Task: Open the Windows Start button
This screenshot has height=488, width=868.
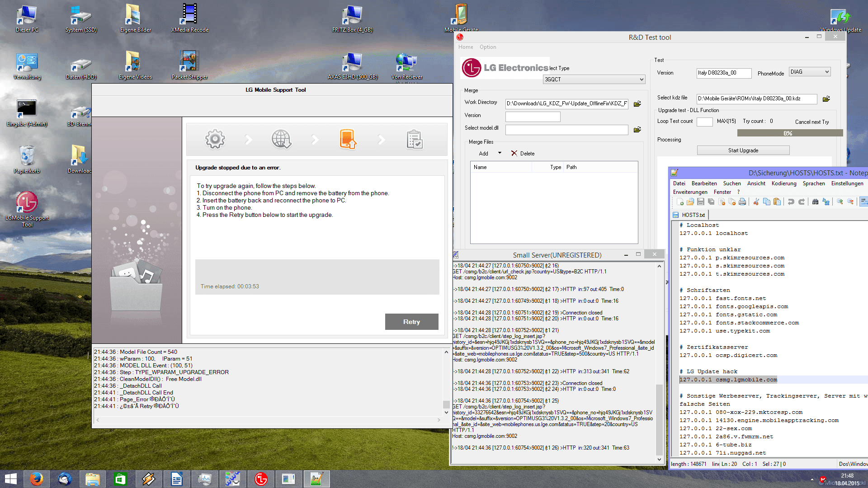Action: click(x=10, y=479)
